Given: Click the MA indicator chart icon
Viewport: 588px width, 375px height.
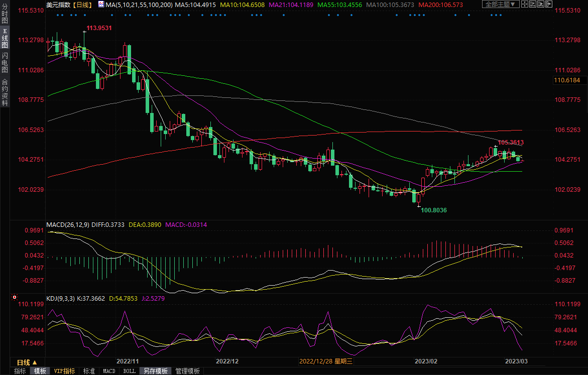Looking at the screenshot, I should coord(101,5).
